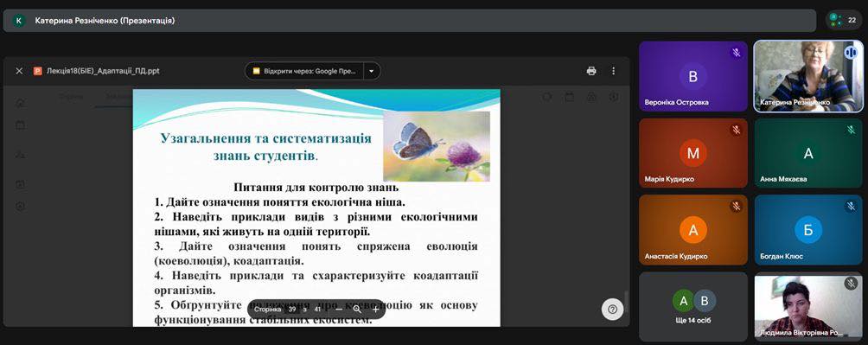Viewport: 868px width, 345px height.
Task: Zoom out with the minus button
Action: pyautogui.click(x=339, y=310)
